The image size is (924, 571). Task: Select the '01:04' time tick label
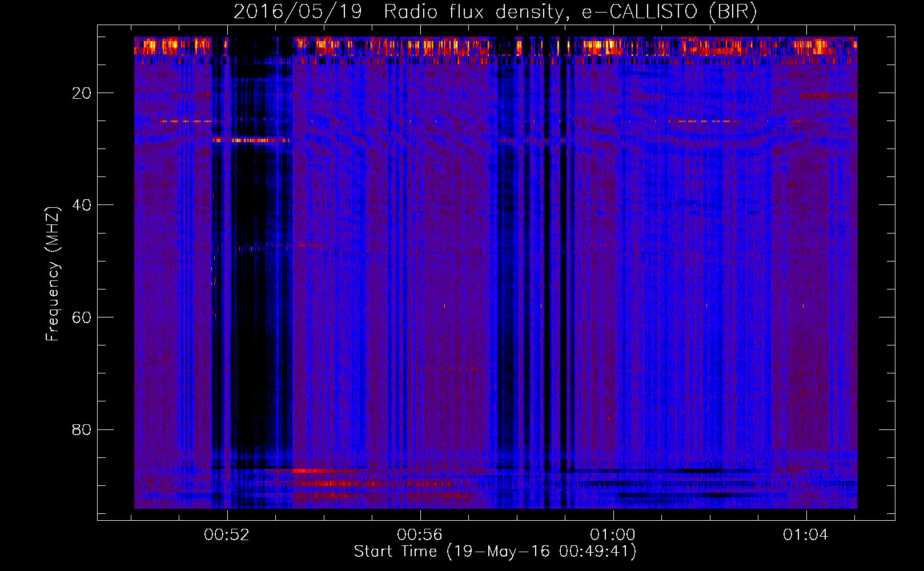pyautogui.click(x=805, y=535)
